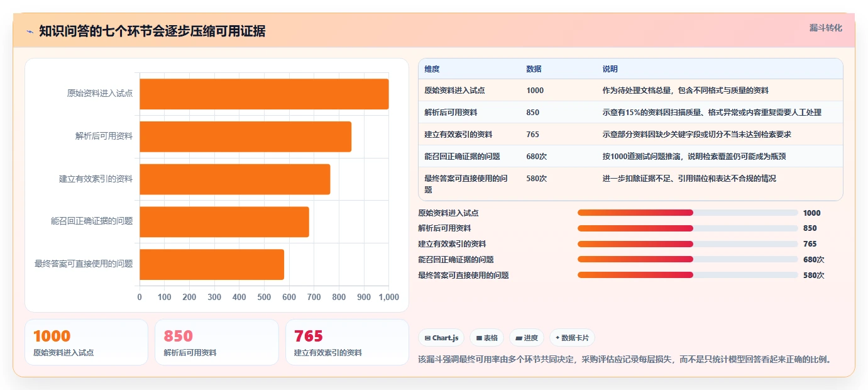This screenshot has width=868, height=390.
Task: Click progress bar of 原始资料进入试点
Action: coord(688,213)
